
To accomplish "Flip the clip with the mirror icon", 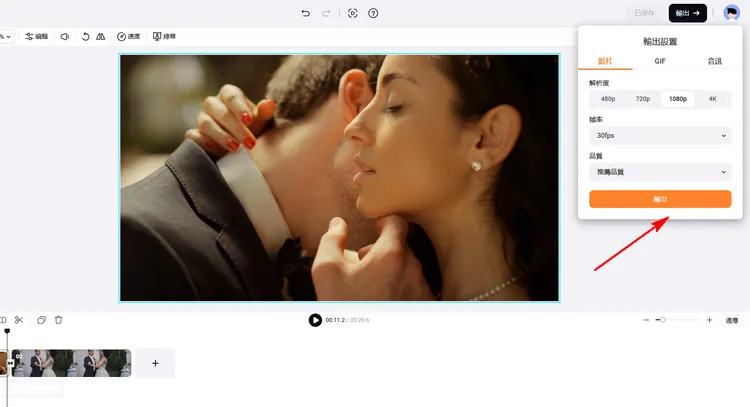I will pos(100,36).
